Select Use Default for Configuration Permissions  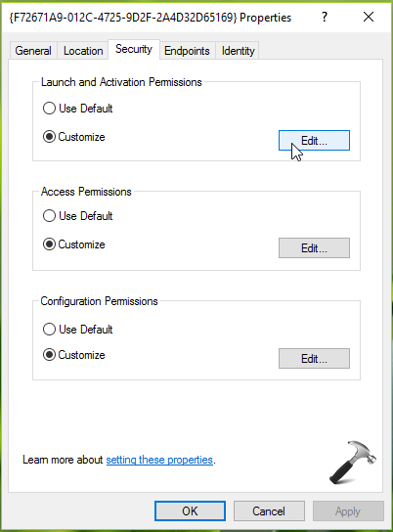tap(77, 330)
